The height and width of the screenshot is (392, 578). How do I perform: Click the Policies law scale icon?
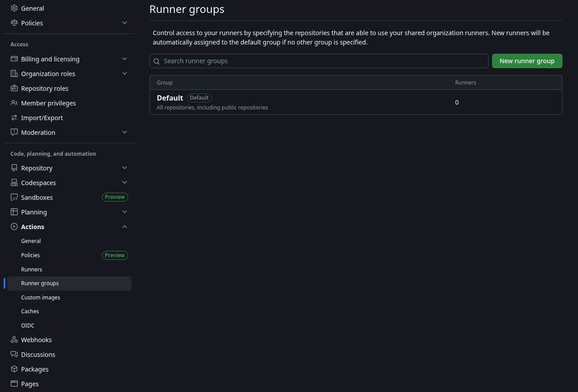click(14, 23)
